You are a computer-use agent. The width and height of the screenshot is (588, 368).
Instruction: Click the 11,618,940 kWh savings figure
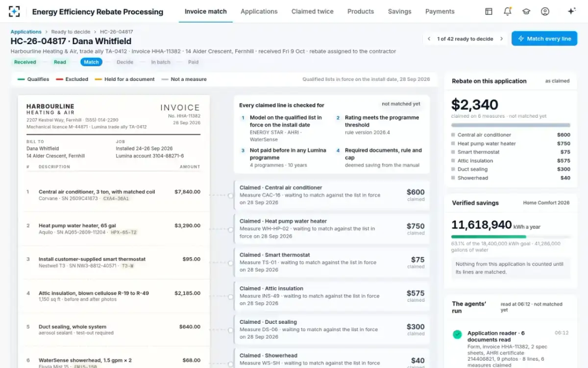click(482, 225)
